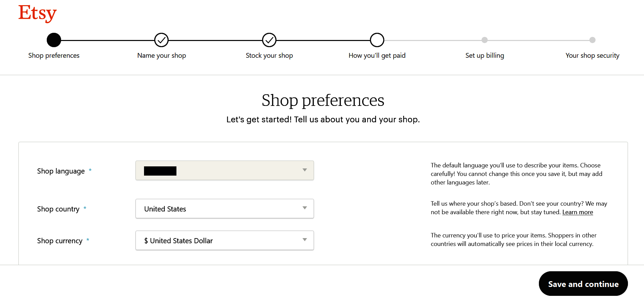Click the checkmark icon above Name your shop
The image size is (644, 302).
(161, 40)
